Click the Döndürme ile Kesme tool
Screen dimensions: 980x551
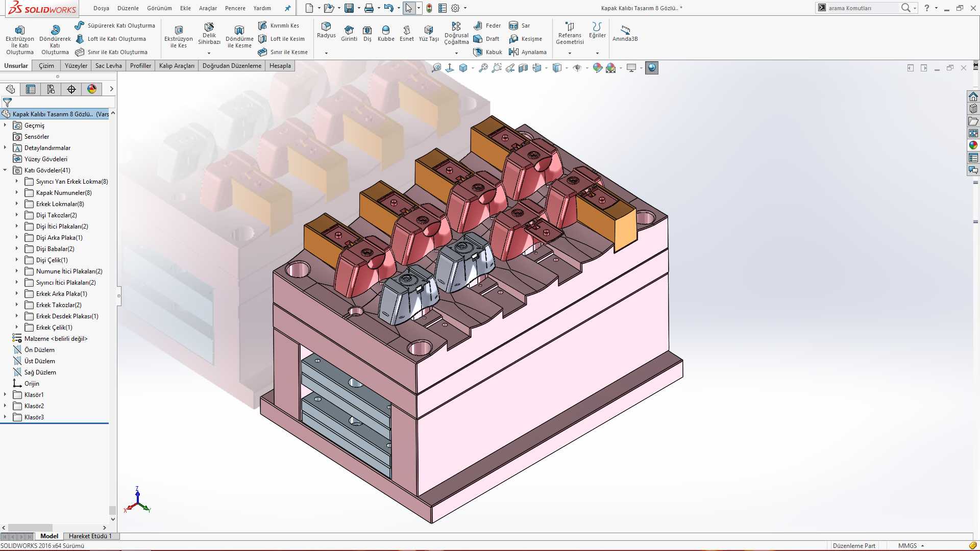[x=239, y=37]
